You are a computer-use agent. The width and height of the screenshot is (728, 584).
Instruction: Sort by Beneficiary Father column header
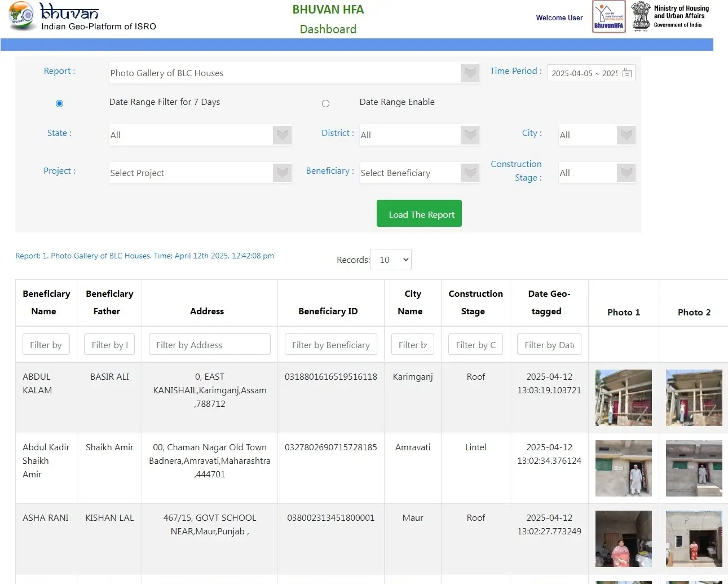109,302
